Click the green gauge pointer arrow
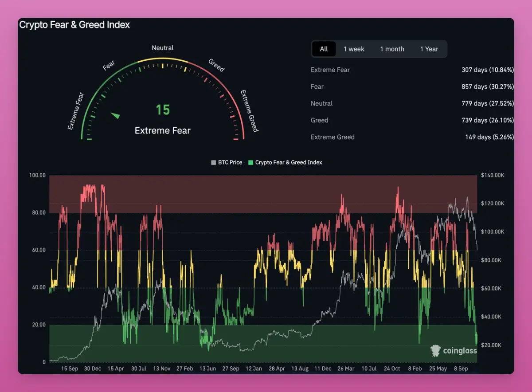This screenshot has height=392, width=532. click(115, 115)
